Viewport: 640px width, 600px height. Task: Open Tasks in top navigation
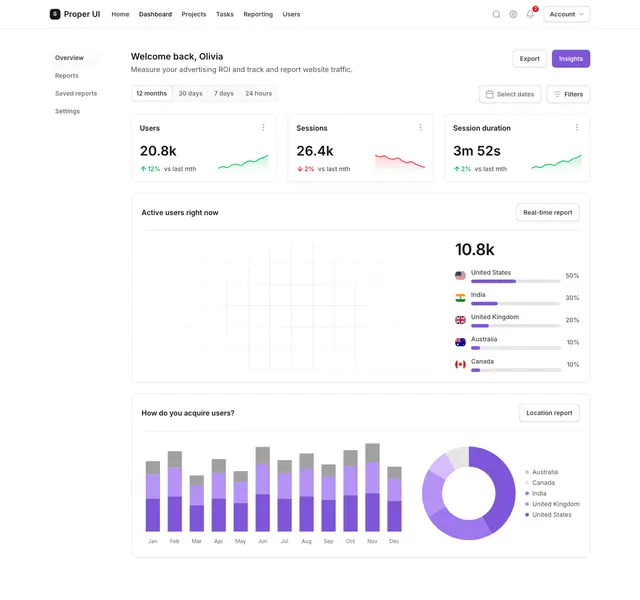tap(224, 14)
